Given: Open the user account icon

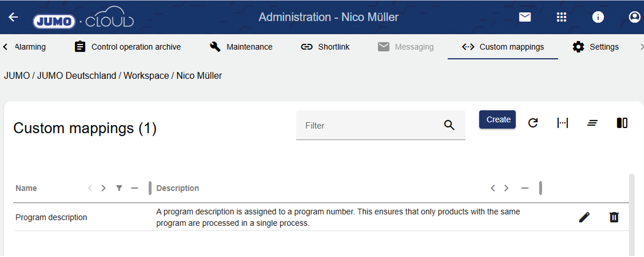Looking at the screenshot, I should point(634,17).
